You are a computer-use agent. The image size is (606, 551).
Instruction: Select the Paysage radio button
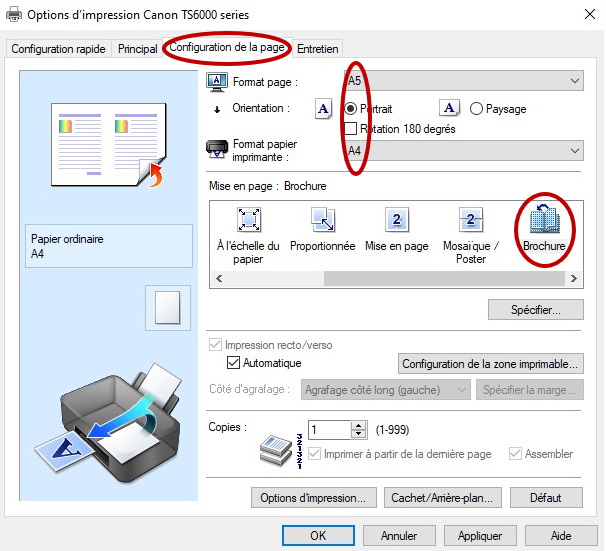476,109
